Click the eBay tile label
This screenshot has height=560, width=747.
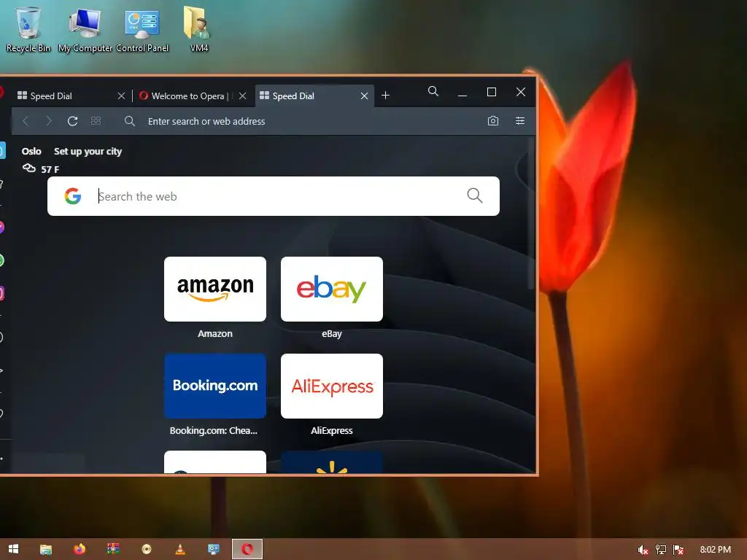point(332,334)
